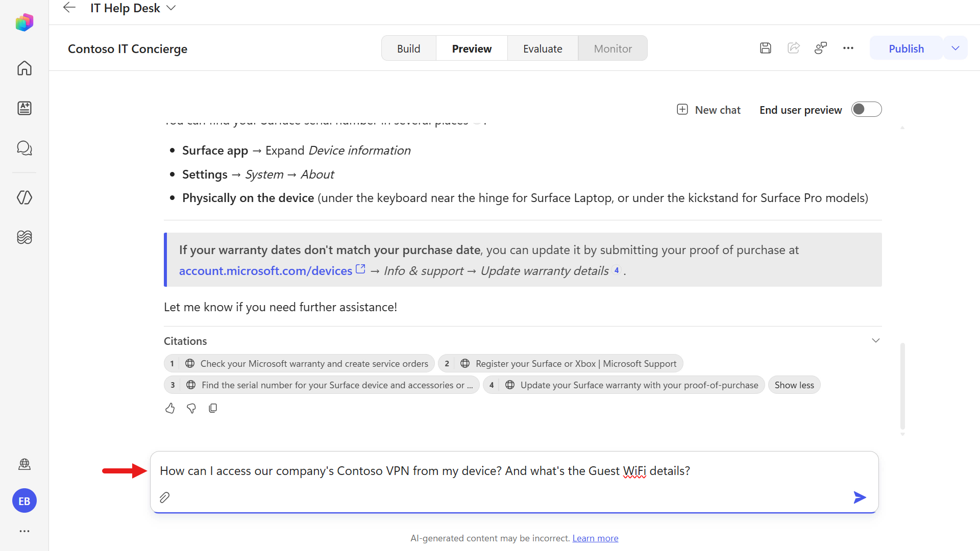Open the Publish dropdown arrow
Screen dimensions: 980x551
click(x=955, y=48)
